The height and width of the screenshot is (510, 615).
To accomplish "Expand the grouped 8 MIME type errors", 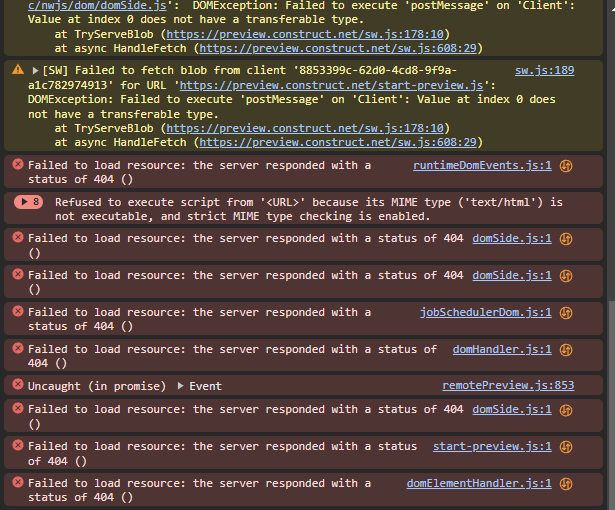I will click(x=29, y=202).
